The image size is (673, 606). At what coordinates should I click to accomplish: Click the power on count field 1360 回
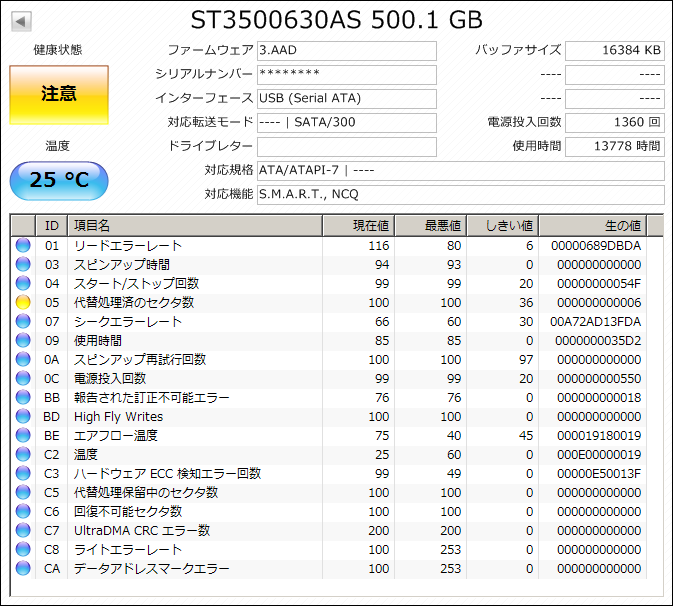[x=615, y=123]
